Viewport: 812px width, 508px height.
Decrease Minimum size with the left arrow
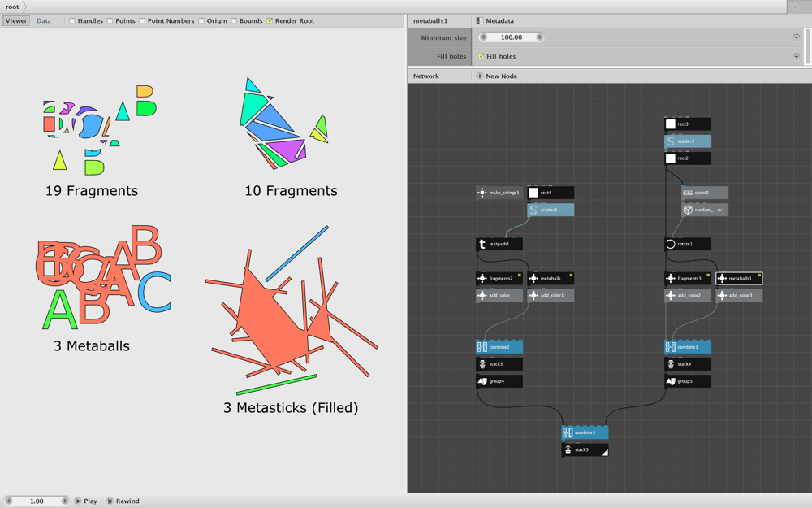click(483, 37)
